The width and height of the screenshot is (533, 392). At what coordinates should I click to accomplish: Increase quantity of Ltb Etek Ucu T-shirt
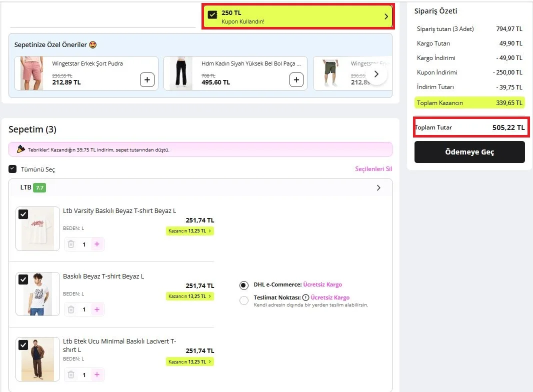(97, 374)
